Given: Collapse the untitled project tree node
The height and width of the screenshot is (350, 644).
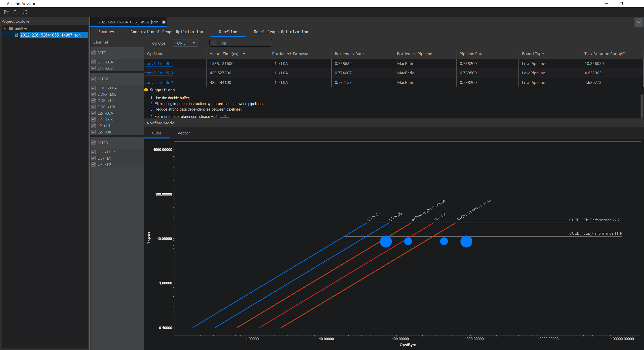Looking at the screenshot, I should (5, 29).
